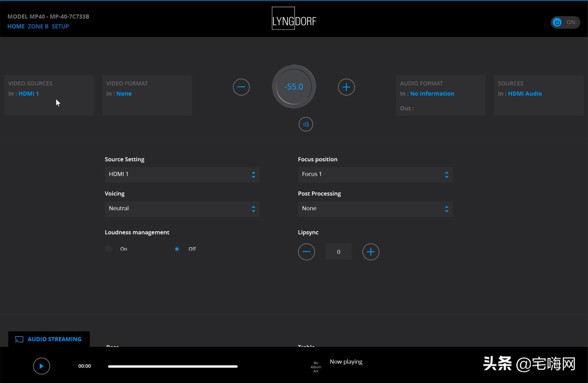The image size is (588, 383).
Task: Click the HDMI 1 video source link
Action: [28, 94]
